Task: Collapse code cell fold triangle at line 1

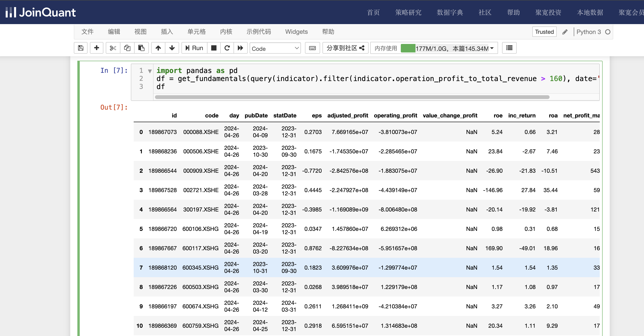Action: click(150, 71)
